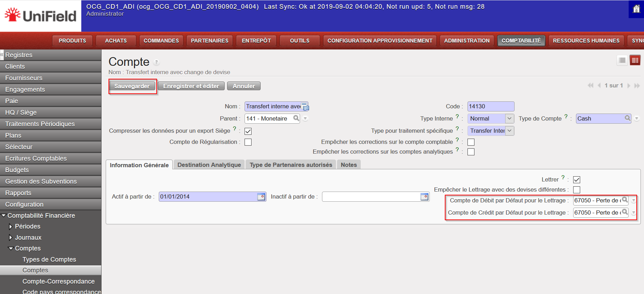Switch to Destination Analytique tab
Viewport: 644px width, 294px height.
pos(209,165)
